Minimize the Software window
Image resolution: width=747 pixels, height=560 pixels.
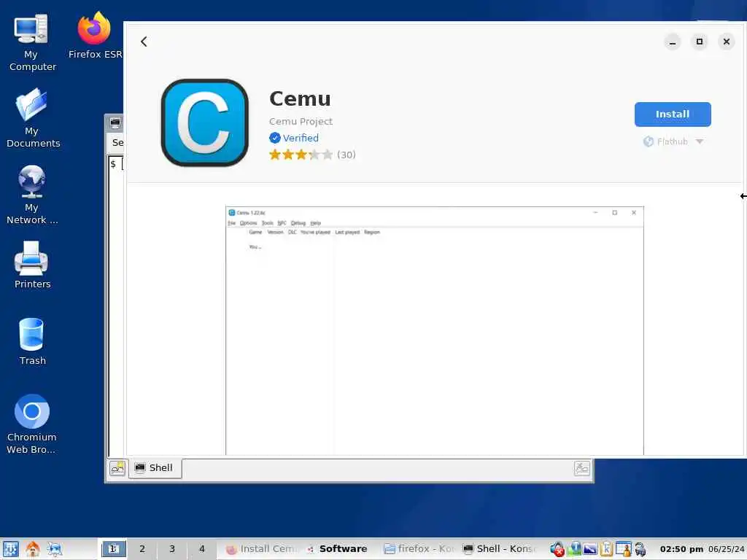click(672, 42)
